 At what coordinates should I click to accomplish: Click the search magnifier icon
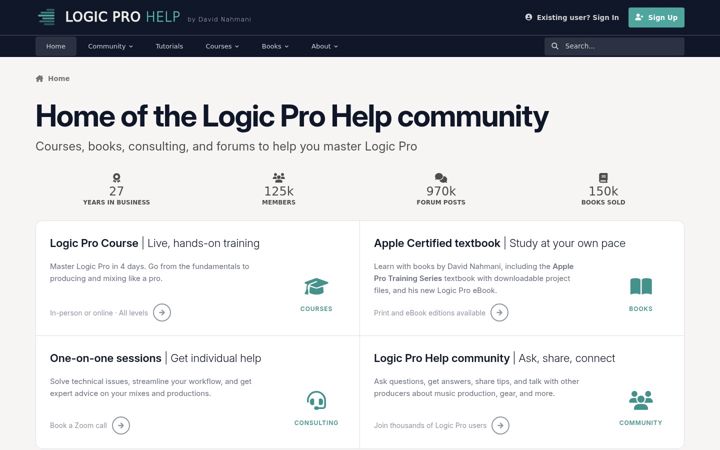tap(555, 46)
